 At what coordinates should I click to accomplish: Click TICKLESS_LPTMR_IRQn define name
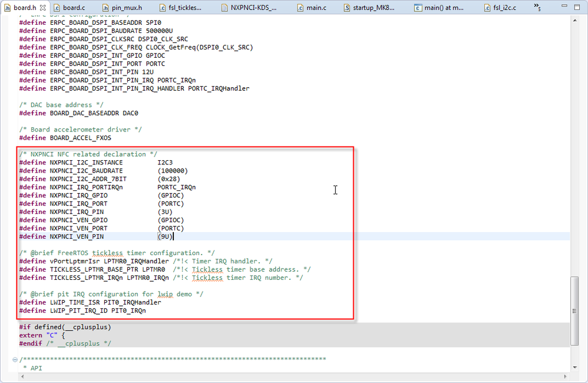[x=86, y=278]
